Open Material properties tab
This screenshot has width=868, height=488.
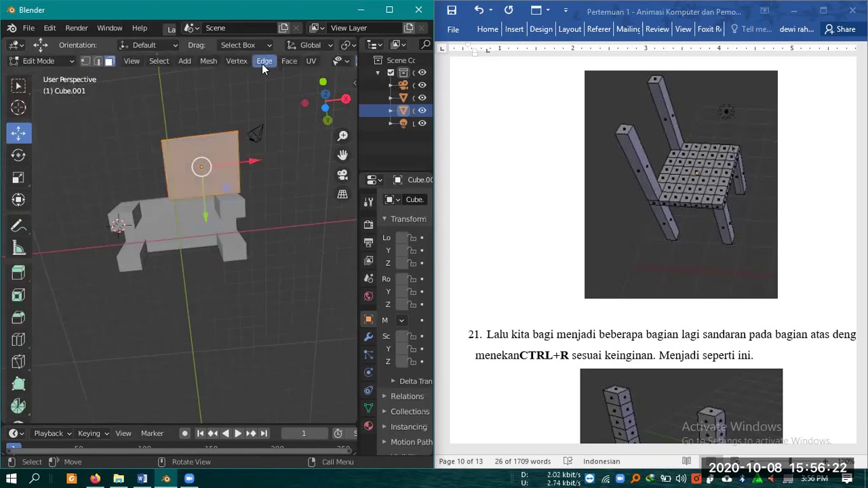click(368, 426)
